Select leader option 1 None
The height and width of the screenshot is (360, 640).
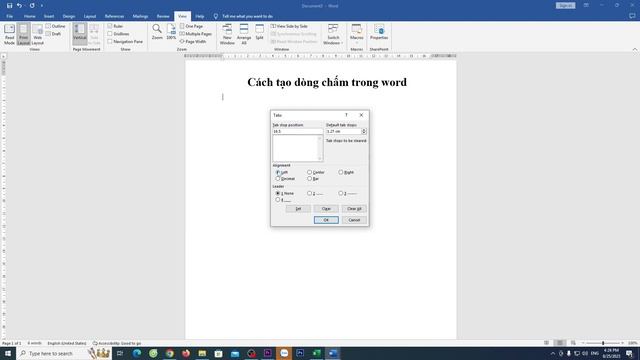tap(278, 193)
